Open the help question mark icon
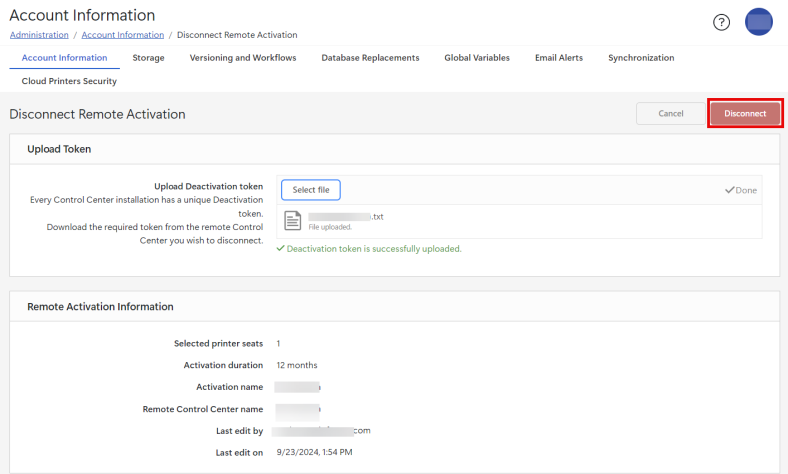 pos(721,22)
